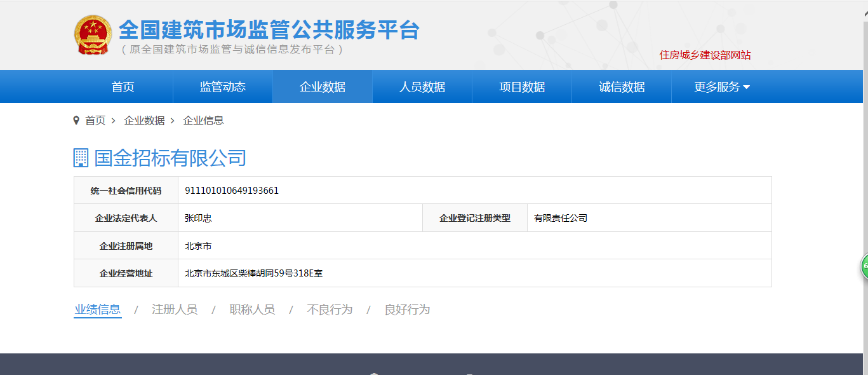Image resolution: width=868 pixels, height=375 pixels.
Task: Select 企业数据 in the blue navigation bar
Action: [323, 87]
